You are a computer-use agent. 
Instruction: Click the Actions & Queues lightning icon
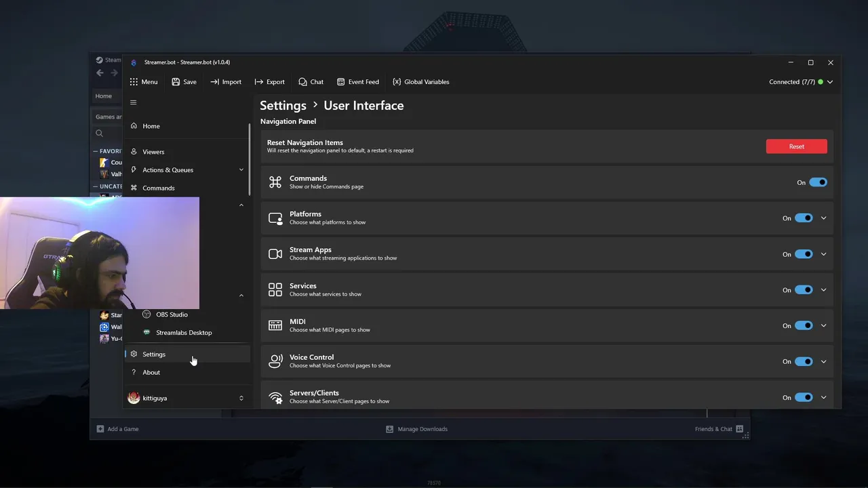[134, 169]
